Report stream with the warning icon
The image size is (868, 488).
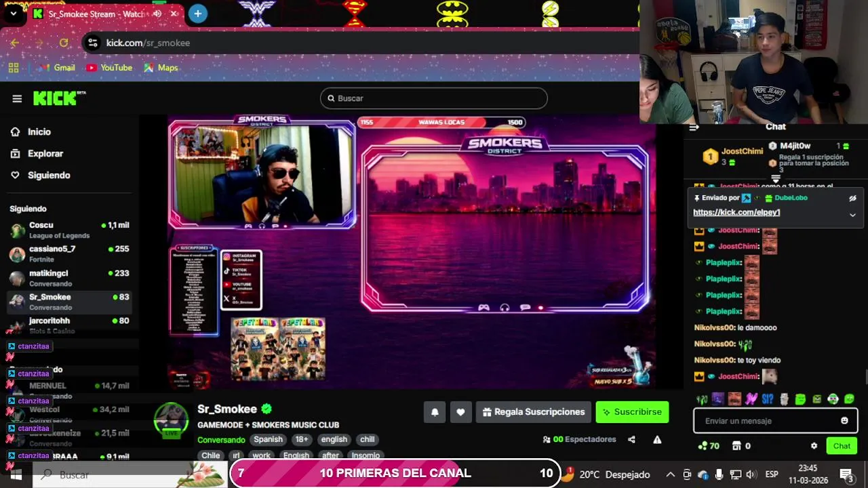point(657,440)
